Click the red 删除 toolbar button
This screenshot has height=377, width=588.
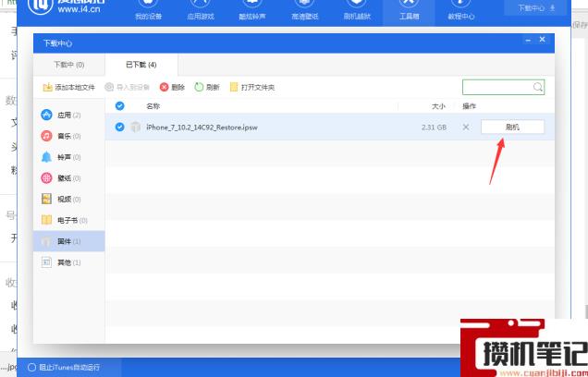click(x=172, y=87)
